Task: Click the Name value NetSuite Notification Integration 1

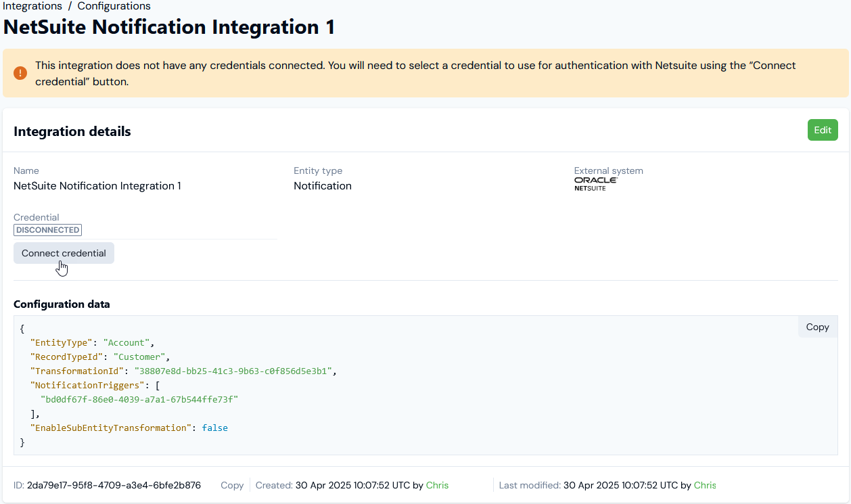Action: [97, 185]
